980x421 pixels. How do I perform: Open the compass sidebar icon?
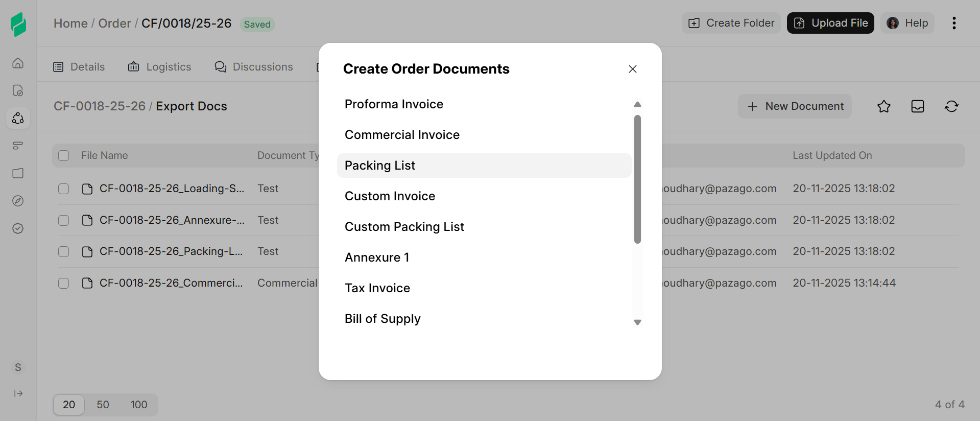[x=18, y=201]
